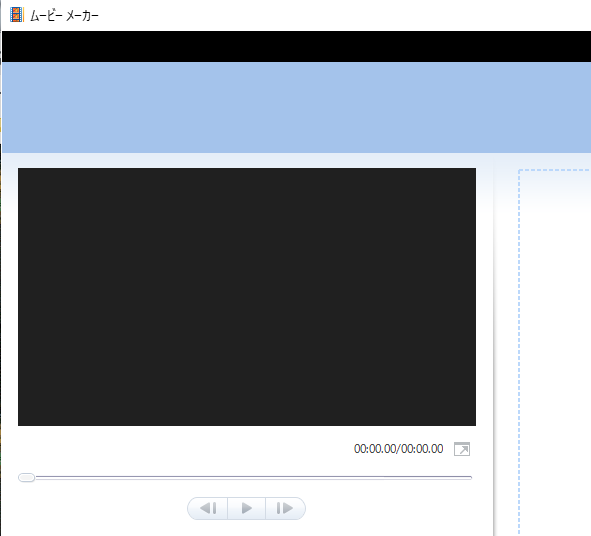Click the black bar above the ribbon
The height and width of the screenshot is (536, 591).
pos(297,46)
